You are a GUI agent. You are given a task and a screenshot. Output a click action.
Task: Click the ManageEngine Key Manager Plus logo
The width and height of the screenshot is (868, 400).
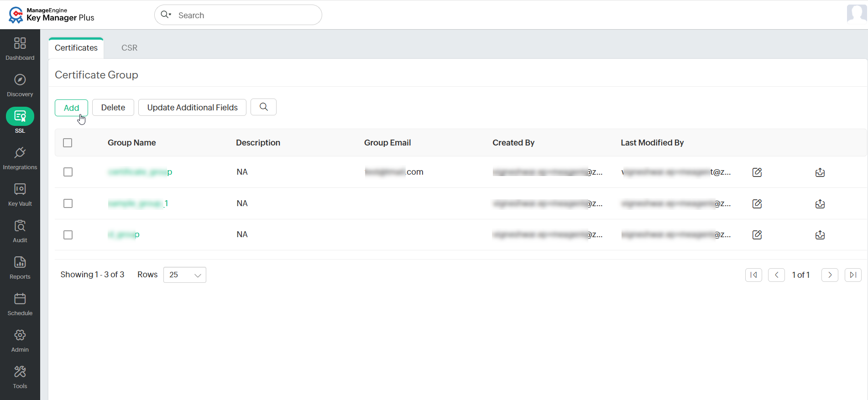click(x=51, y=15)
